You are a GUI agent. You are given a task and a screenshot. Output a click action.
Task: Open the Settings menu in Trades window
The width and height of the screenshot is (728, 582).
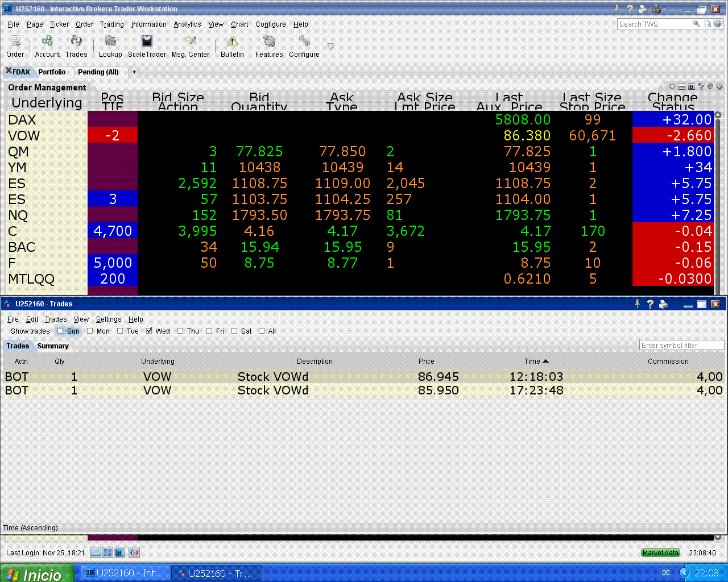(x=109, y=319)
